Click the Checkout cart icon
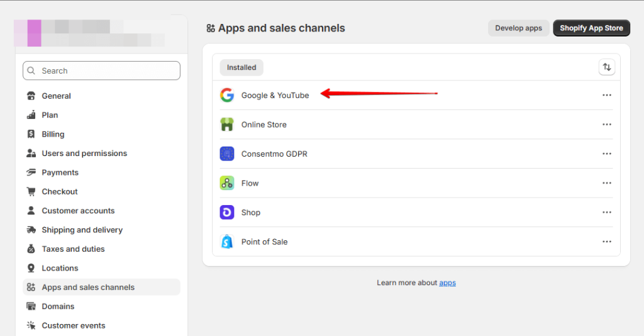This screenshot has height=336, width=644. coord(31,191)
